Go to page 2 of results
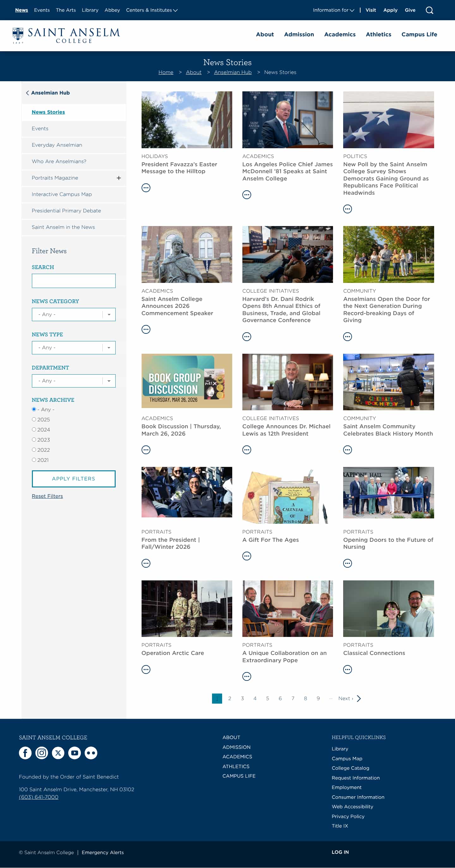Viewport: 455px width, 868px height. [x=230, y=699]
